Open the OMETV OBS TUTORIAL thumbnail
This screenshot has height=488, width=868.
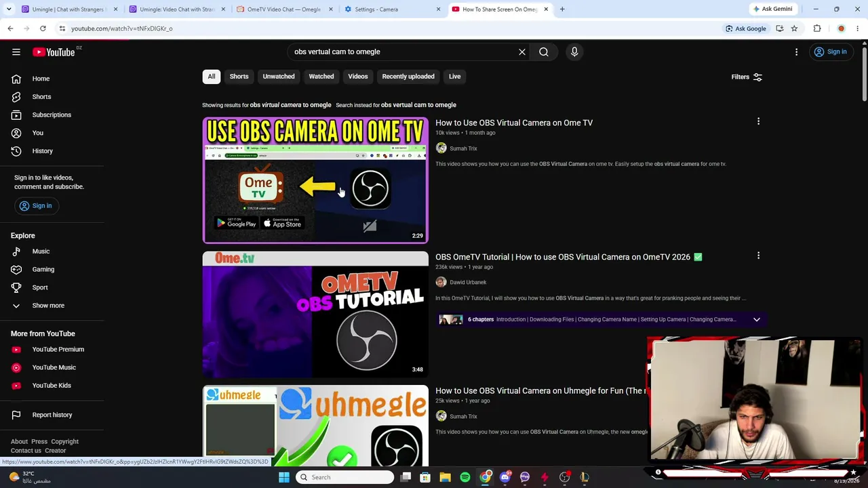pyautogui.click(x=315, y=314)
